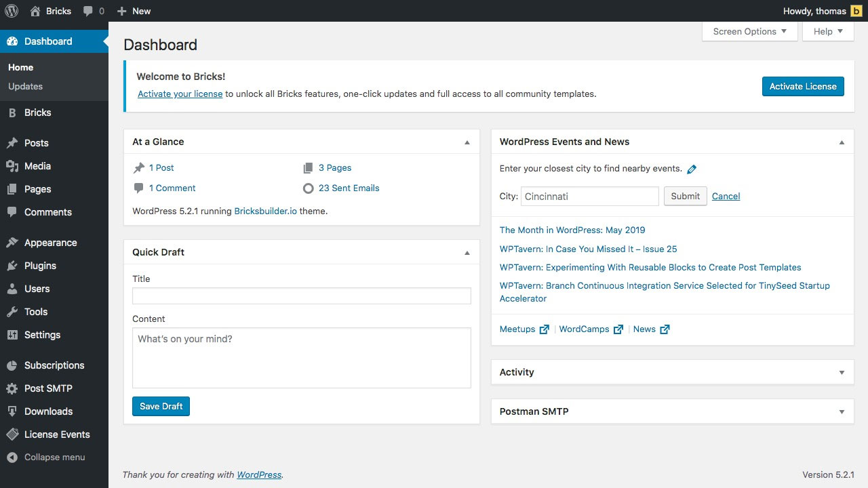Image resolution: width=868 pixels, height=488 pixels.
Task: Click the Media icon in sidebar
Action: coord(12,166)
